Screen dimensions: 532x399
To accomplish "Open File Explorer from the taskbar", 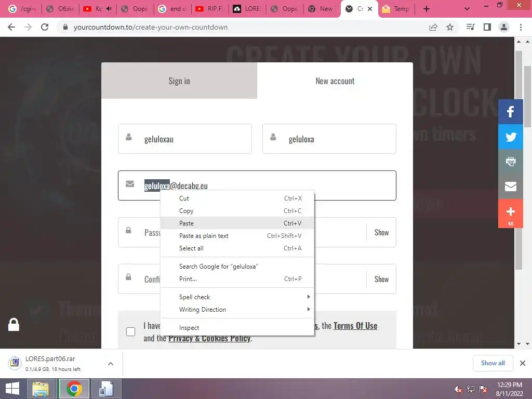I will point(41,389).
